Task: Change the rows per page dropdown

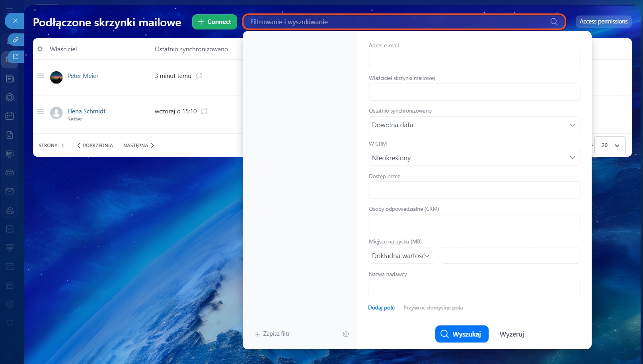Action: 610,146
